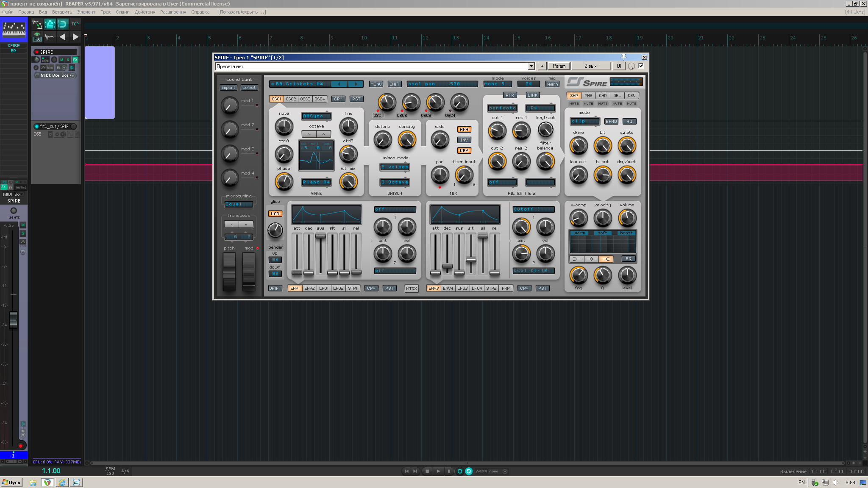
Task: Toggle the plugin bypass checkbox
Action: (x=641, y=66)
